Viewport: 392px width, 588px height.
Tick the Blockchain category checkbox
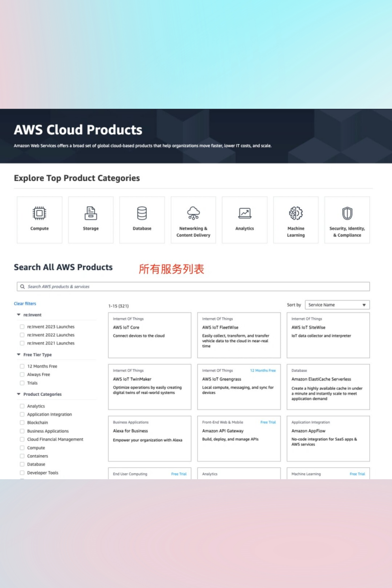(22, 423)
